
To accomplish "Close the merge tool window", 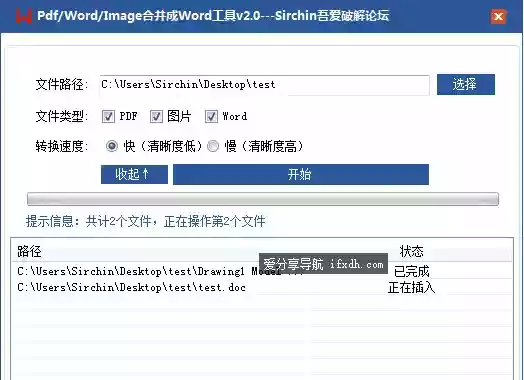I will point(498,16).
